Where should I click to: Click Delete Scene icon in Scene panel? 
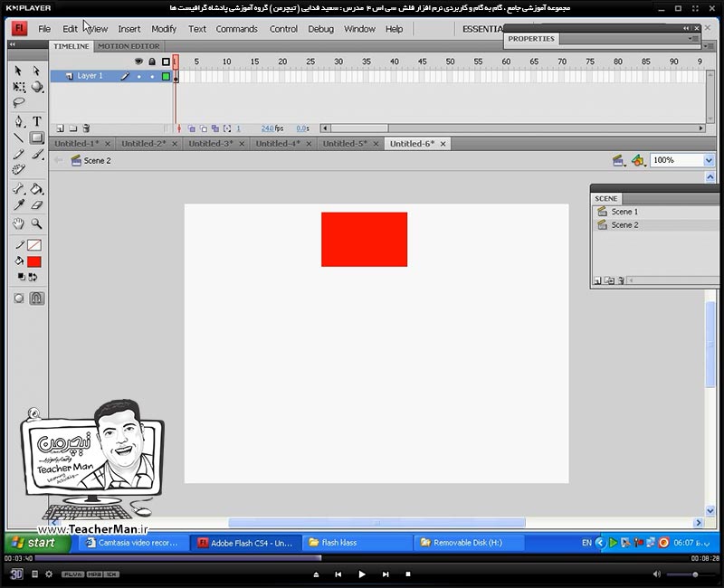[x=621, y=280]
